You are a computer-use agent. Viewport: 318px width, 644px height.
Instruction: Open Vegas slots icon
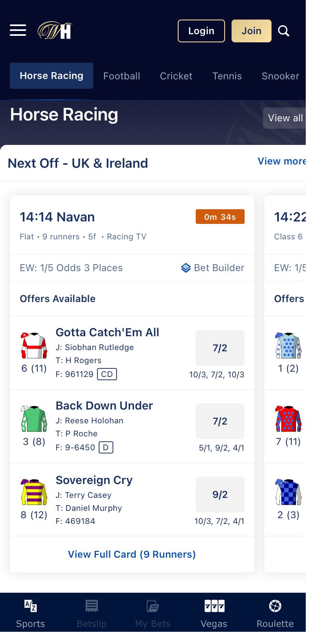(214, 606)
